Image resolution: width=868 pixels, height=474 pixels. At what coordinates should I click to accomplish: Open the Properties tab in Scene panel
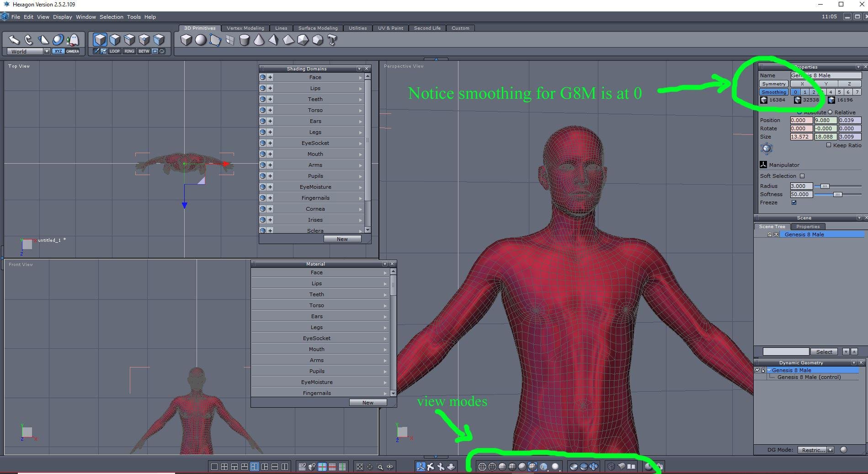tap(808, 226)
